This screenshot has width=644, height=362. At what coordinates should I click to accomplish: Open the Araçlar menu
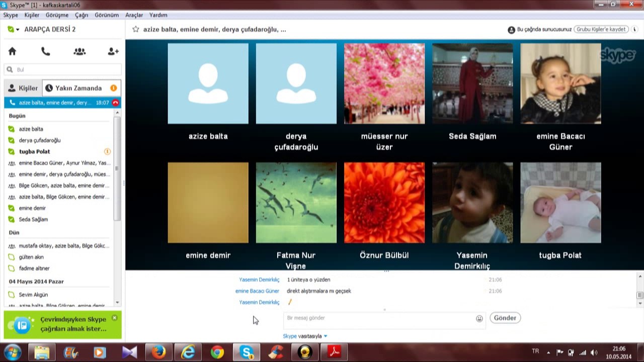coord(134,15)
